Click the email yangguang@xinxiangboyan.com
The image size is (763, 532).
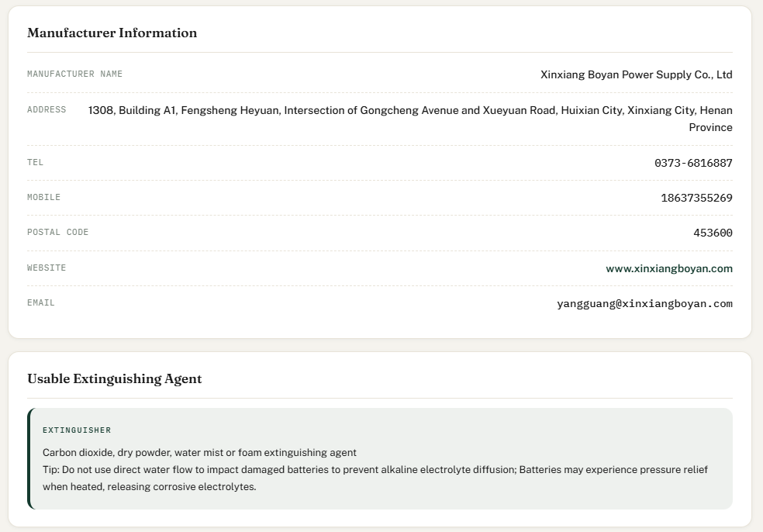(645, 304)
